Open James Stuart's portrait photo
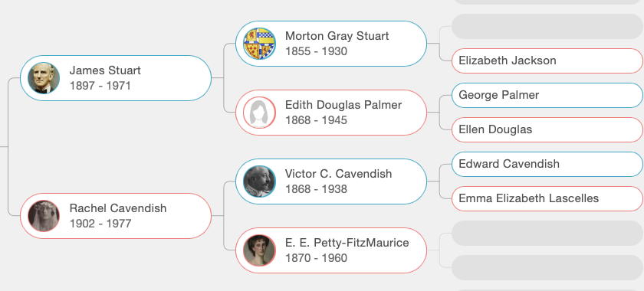 44,78
